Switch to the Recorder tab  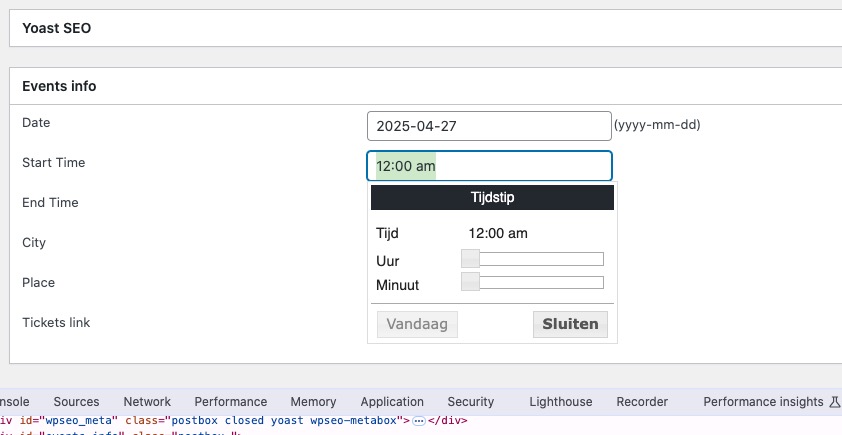642,402
